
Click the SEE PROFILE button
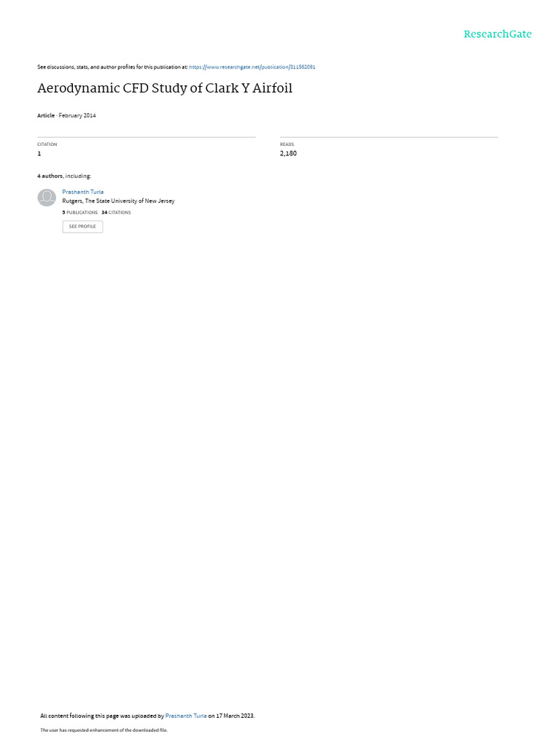click(x=82, y=226)
